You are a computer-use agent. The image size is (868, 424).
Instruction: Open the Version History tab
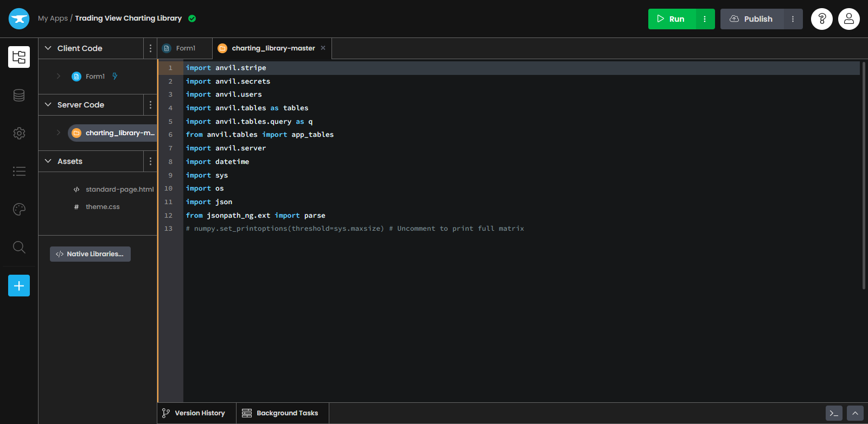(x=196, y=413)
